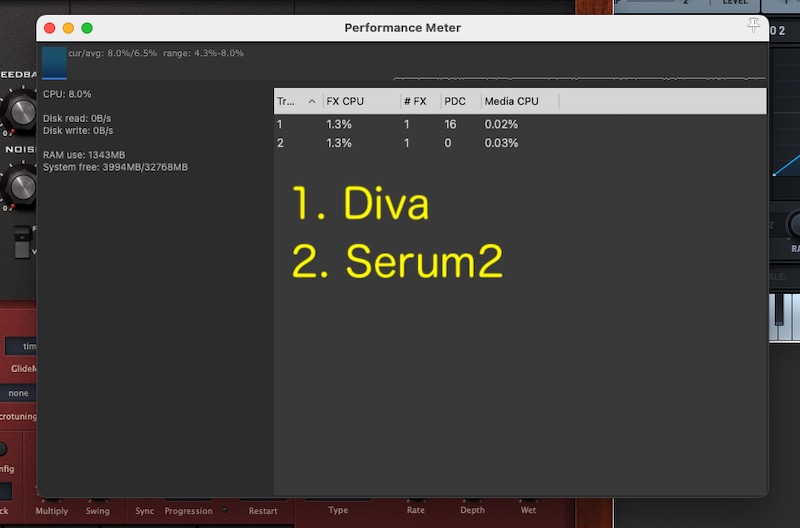
Task: Click PDC value 16 for track 1
Action: (450, 124)
